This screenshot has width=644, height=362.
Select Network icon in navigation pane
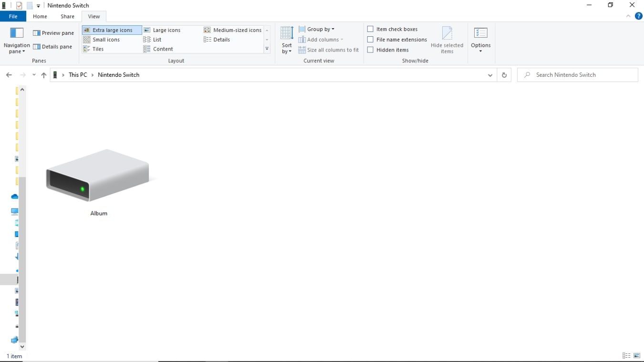click(14, 340)
